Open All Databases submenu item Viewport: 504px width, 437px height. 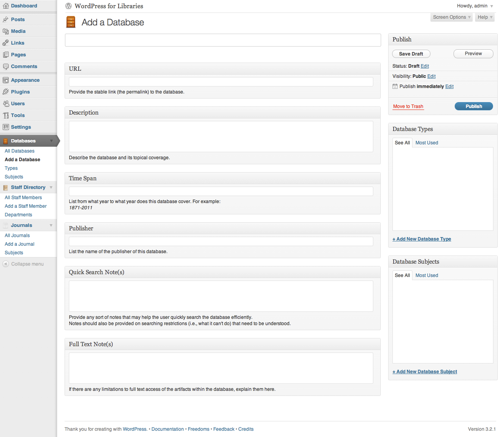20,151
